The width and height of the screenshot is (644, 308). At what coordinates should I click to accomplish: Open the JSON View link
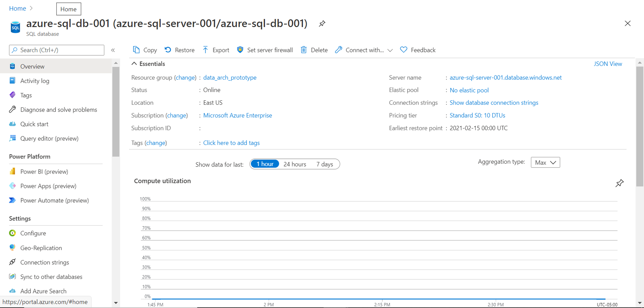coord(608,64)
